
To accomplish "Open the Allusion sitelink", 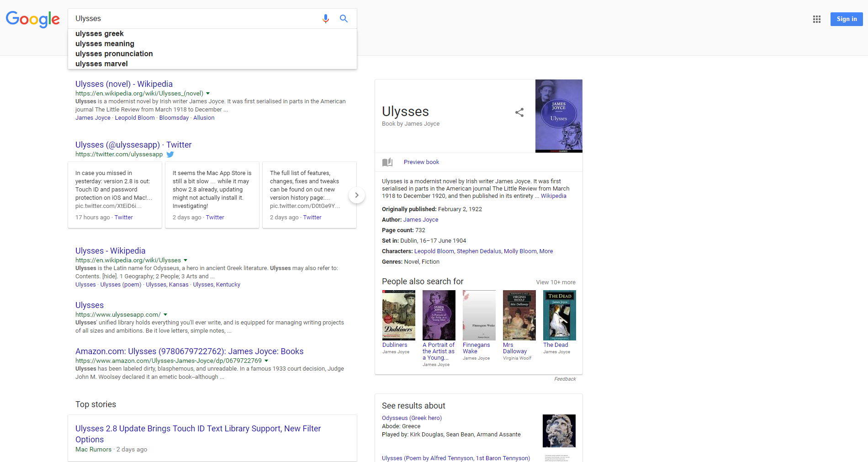I will click(204, 118).
